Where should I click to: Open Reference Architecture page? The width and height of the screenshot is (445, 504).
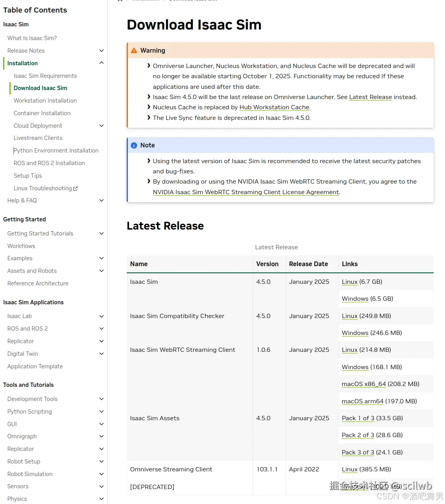(x=38, y=283)
